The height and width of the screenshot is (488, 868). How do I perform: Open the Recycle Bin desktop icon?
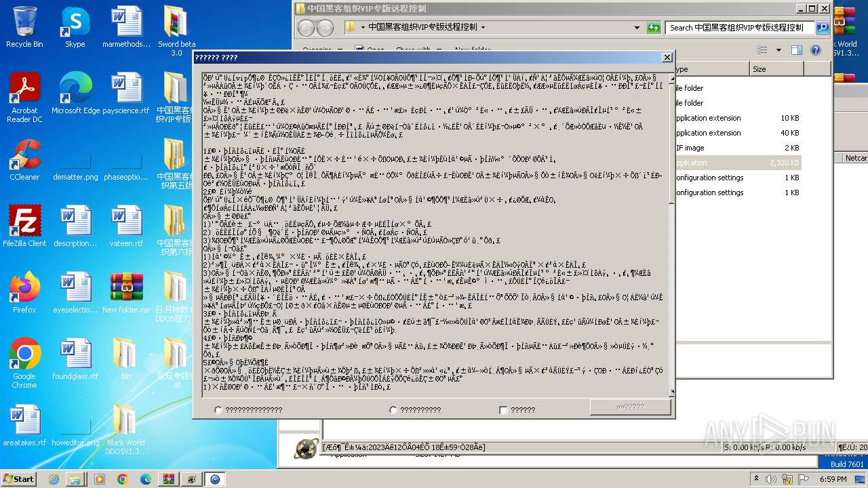(x=24, y=27)
